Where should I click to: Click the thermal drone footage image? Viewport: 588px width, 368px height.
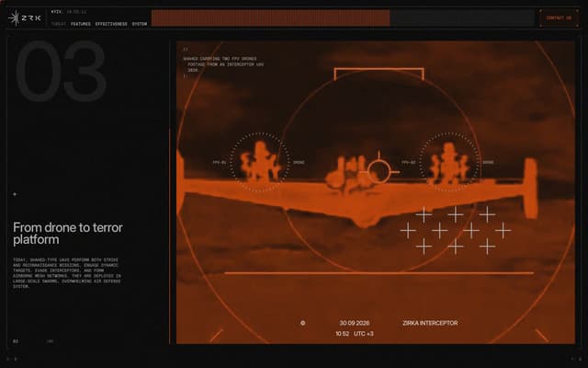click(376, 192)
